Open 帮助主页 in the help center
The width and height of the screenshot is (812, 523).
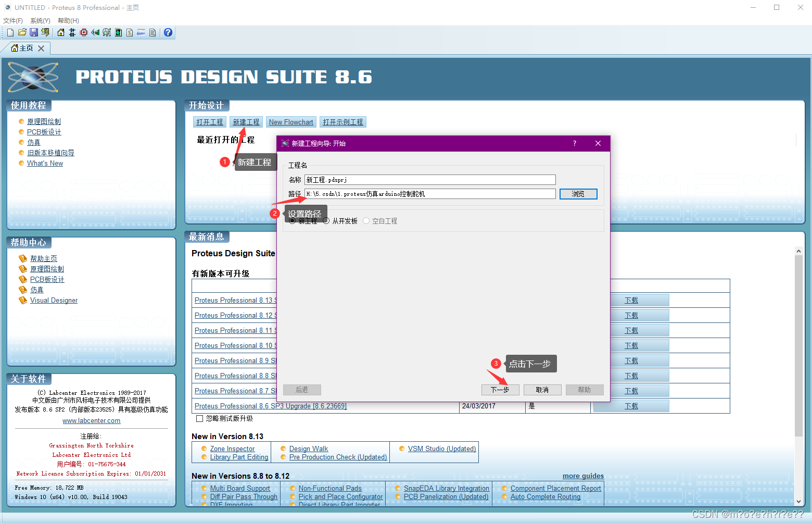click(x=44, y=258)
